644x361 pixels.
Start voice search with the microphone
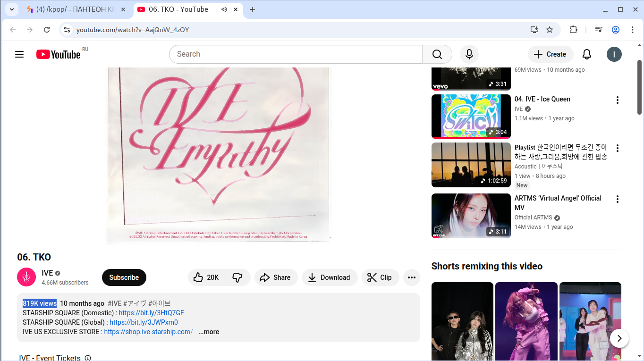(x=469, y=54)
